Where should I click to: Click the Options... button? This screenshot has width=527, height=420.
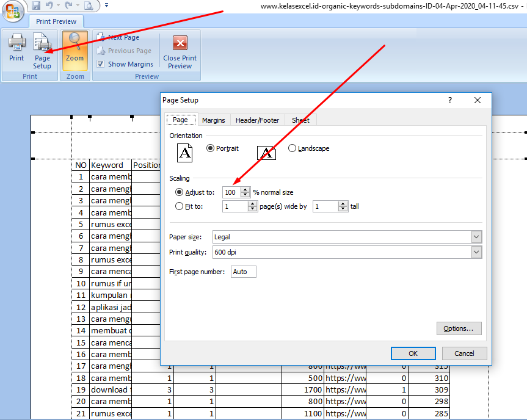459,328
